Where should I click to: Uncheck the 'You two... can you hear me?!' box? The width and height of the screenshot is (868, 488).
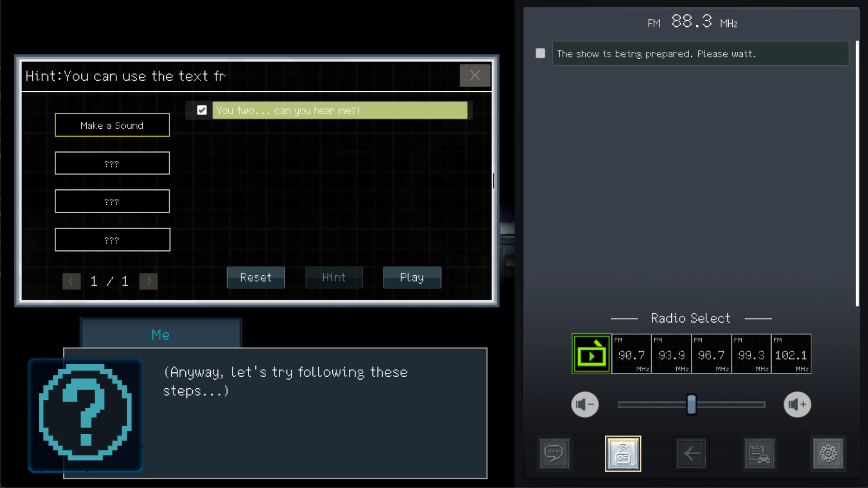(x=202, y=110)
